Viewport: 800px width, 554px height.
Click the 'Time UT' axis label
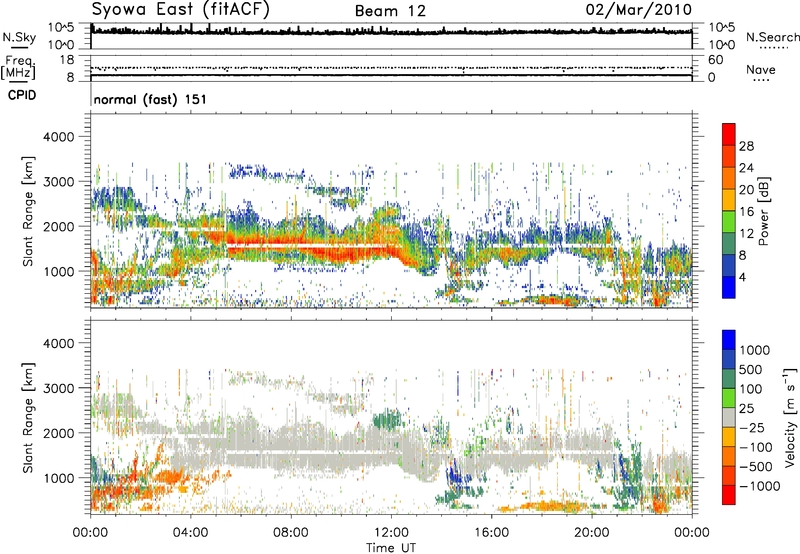[391, 548]
